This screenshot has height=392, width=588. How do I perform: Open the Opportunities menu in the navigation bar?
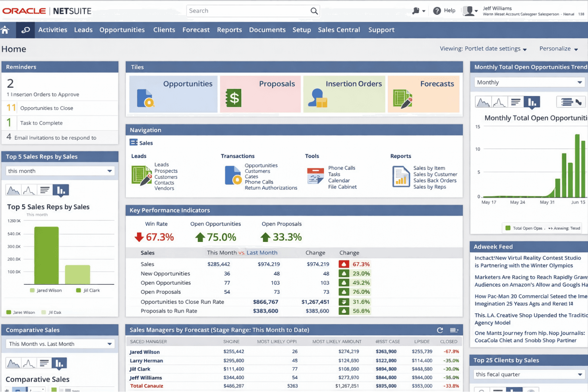click(x=122, y=30)
